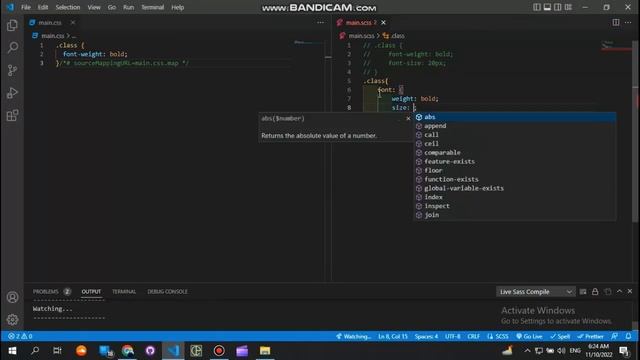Click Watching status bar item
Image resolution: width=640 pixels, height=360 pixels.
point(353,336)
